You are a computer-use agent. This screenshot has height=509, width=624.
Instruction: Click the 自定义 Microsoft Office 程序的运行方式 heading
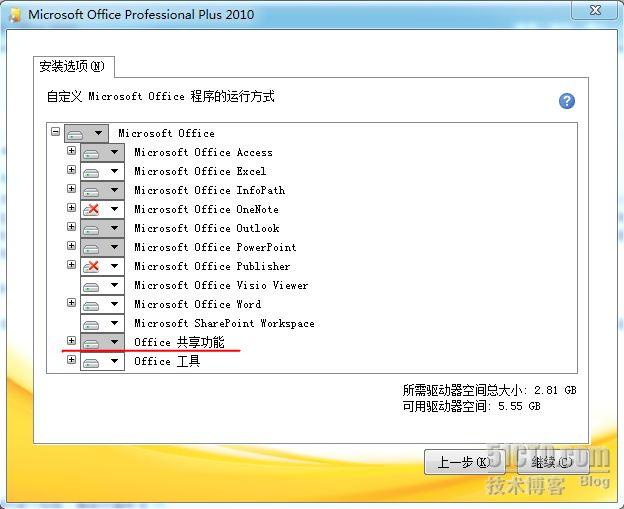[160, 96]
